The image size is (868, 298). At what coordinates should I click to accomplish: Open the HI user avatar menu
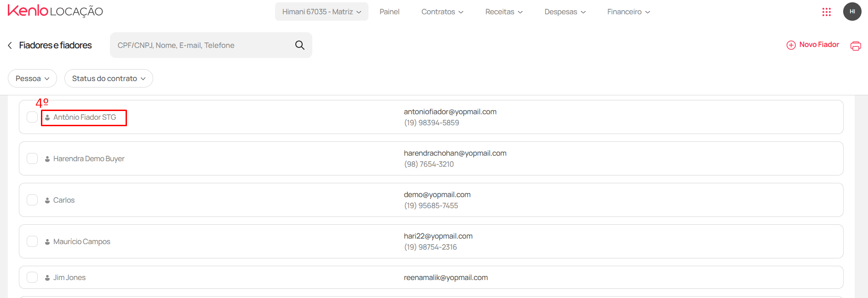tap(852, 12)
